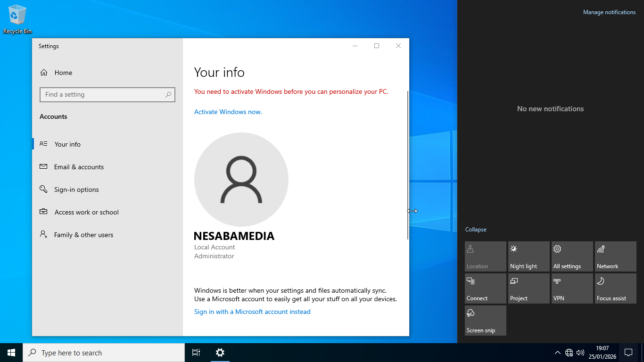Collapse the quick actions panel
The height and width of the screenshot is (362, 644).
click(476, 230)
